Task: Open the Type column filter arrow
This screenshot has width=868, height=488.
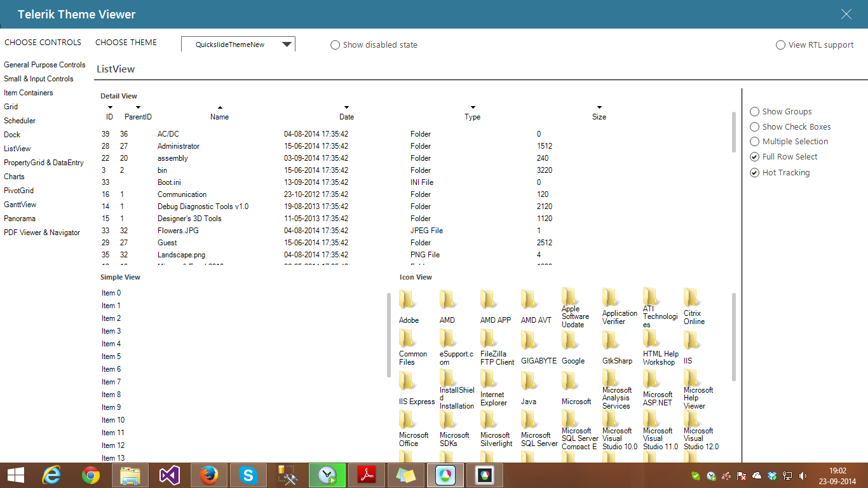Action: coord(473,107)
